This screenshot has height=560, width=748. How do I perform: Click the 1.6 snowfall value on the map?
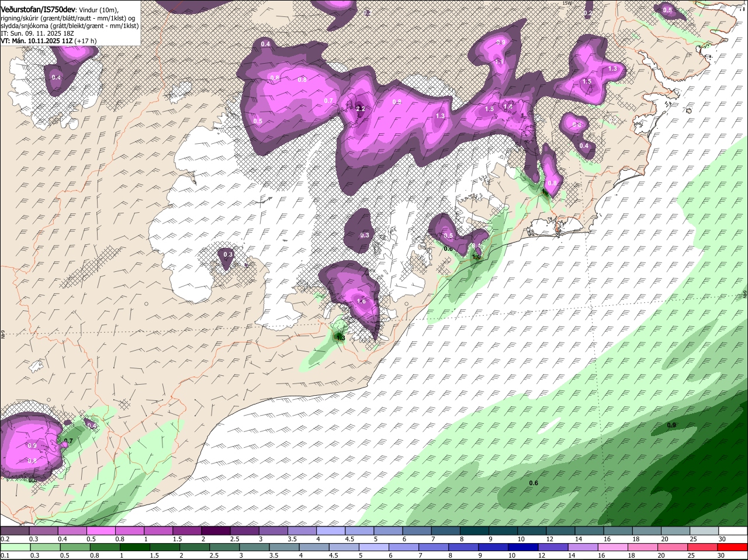click(x=361, y=301)
